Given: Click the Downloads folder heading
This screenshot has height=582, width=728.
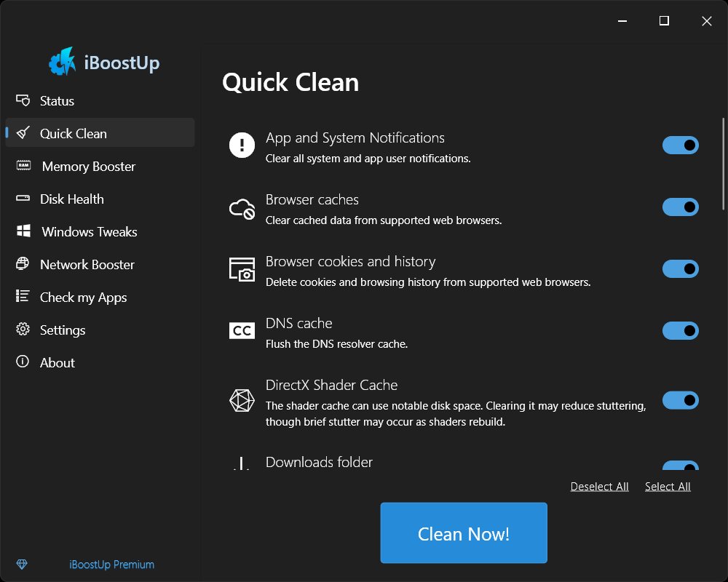Looking at the screenshot, I should tap(319, 462).
